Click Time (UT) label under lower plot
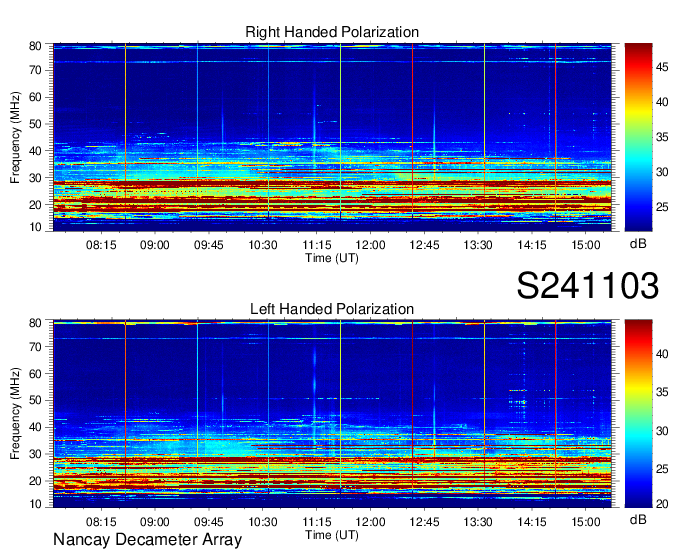The image size is (680, 552). tap(332, 535)
